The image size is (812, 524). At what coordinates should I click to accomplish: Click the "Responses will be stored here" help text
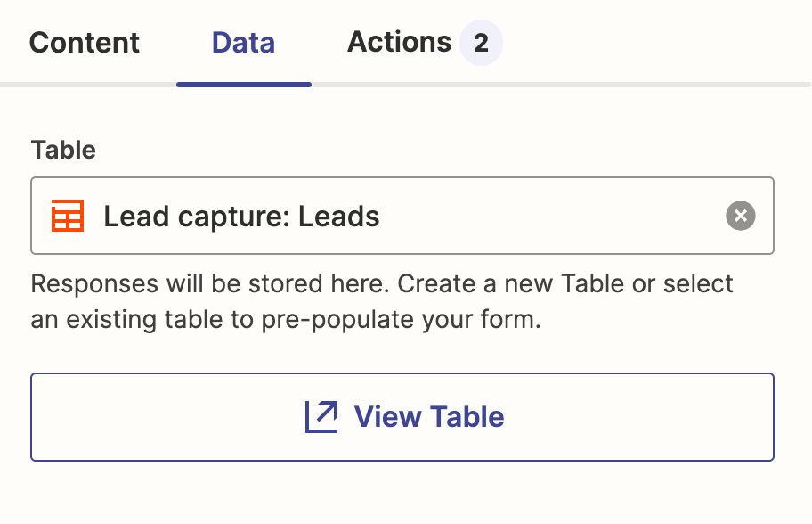pyautogui.click(x=209, y=284)
